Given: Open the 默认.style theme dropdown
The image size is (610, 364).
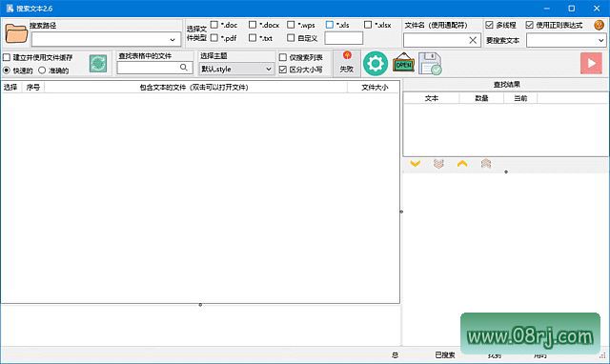Looking at the screenshot, I should 236,69.
